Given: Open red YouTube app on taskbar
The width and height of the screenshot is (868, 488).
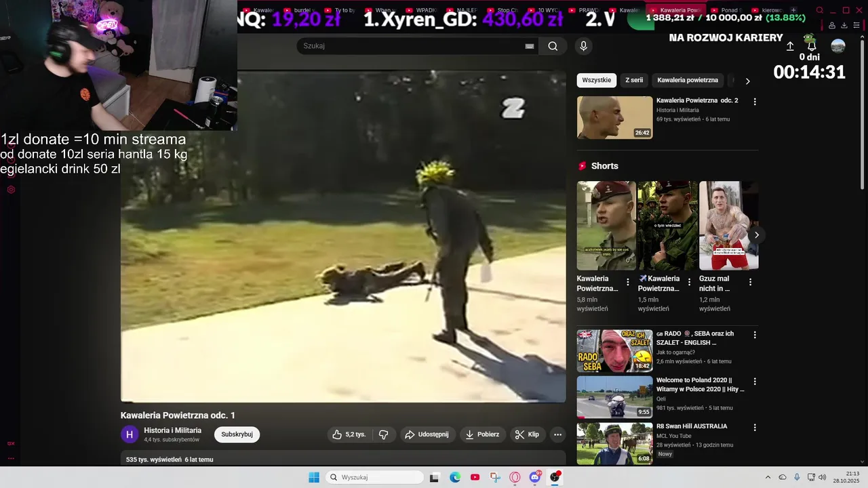Looking at the screenshot, I should point(475,477).
